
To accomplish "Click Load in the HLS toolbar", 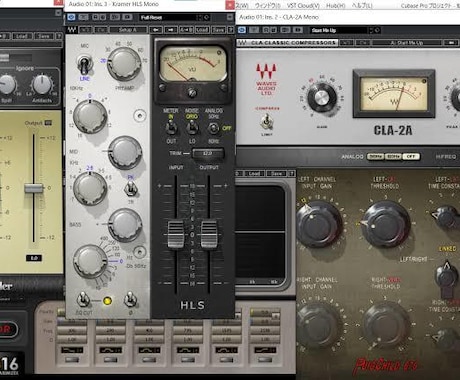I will tap(202, 30).
